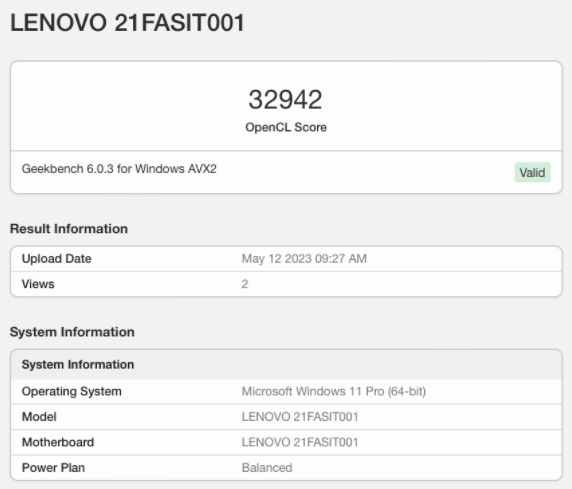Click the LENOVO 21FASIT001 page title

coord(127,23)
